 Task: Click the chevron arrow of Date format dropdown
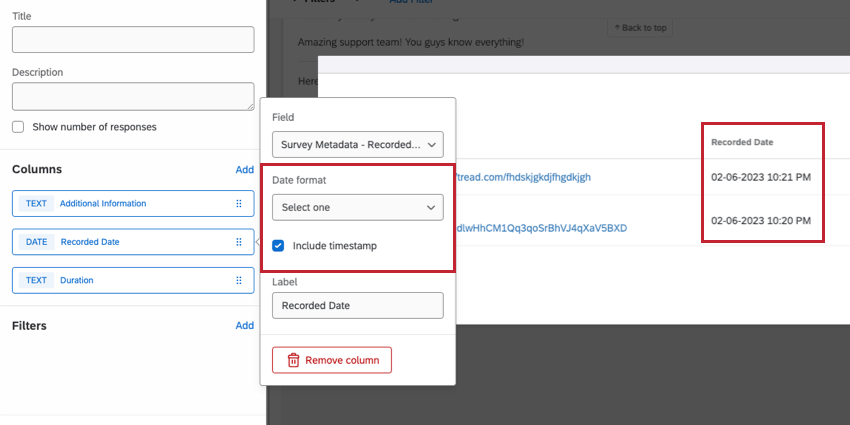click(431, 208)
